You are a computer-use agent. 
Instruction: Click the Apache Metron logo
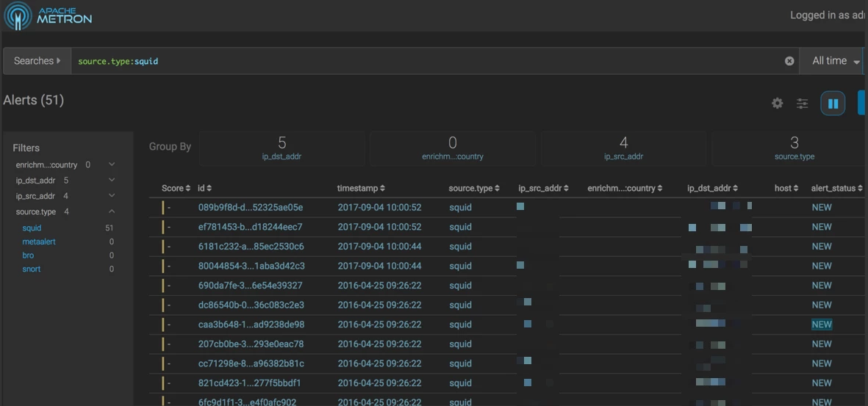tap(48, 15)
